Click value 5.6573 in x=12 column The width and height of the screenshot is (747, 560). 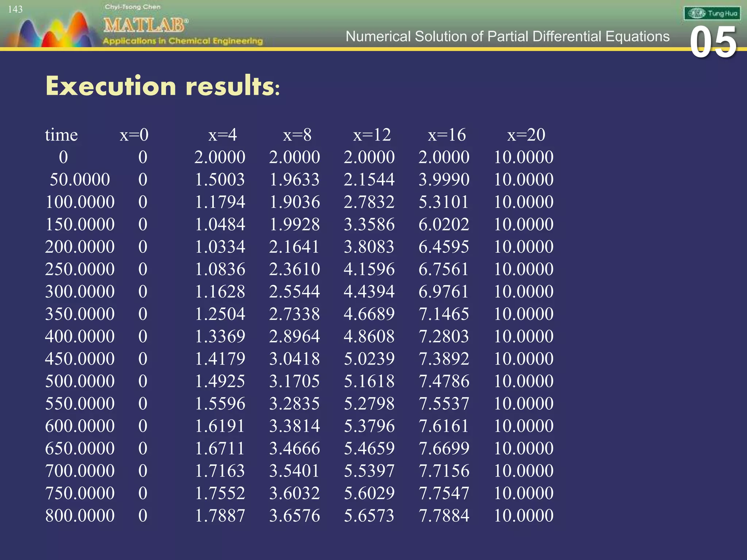pos(369,516)
